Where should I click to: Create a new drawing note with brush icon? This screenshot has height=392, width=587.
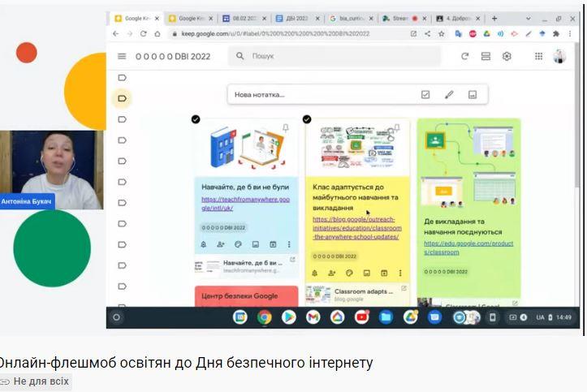(449, 95)
